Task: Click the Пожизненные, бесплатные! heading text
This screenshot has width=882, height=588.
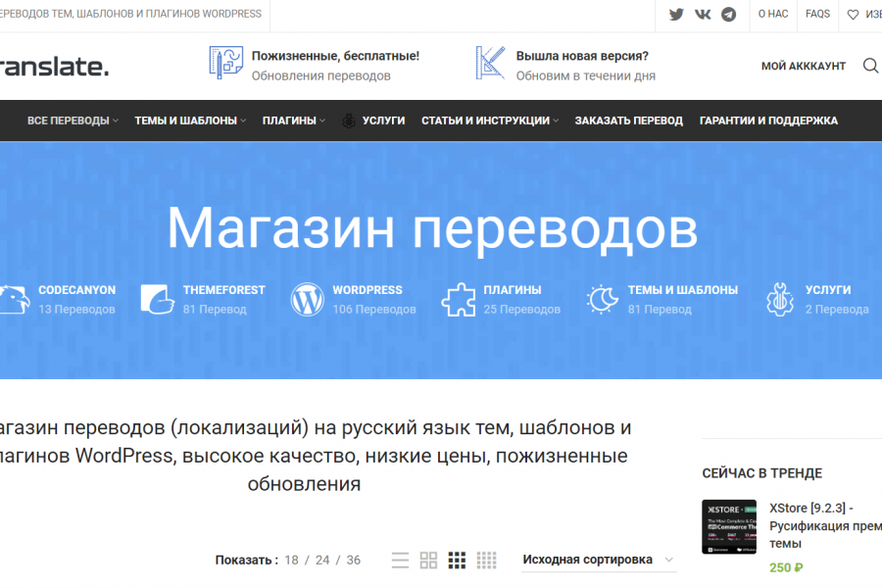Action: coord(335,56)
